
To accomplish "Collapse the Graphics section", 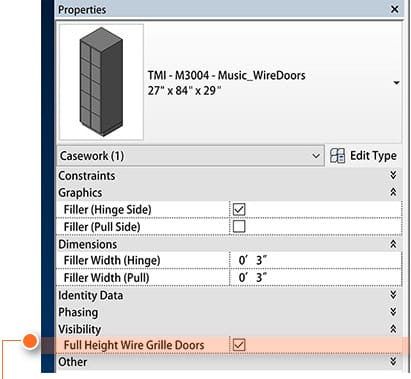I will pos(393,192).
